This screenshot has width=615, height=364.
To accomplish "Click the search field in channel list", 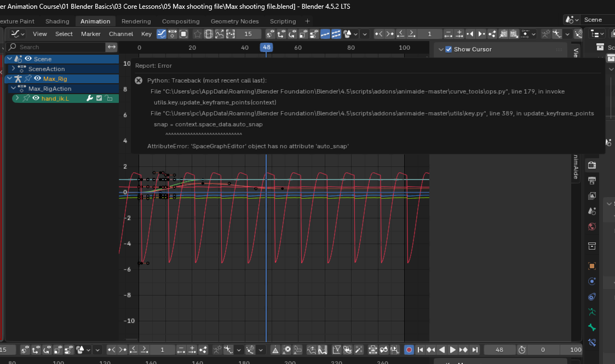I will [56, 47].
